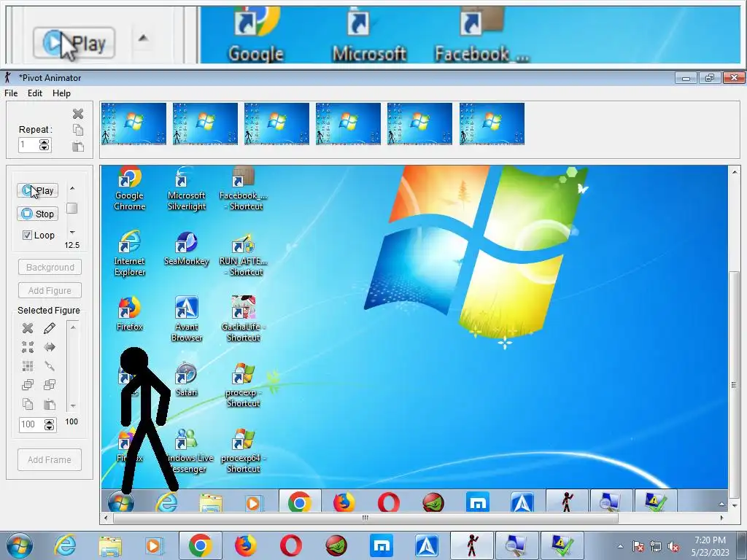The height and width of the screenshot is (560, 747).
Task: Raise the selected figure forward
Action: pos(28,384)
